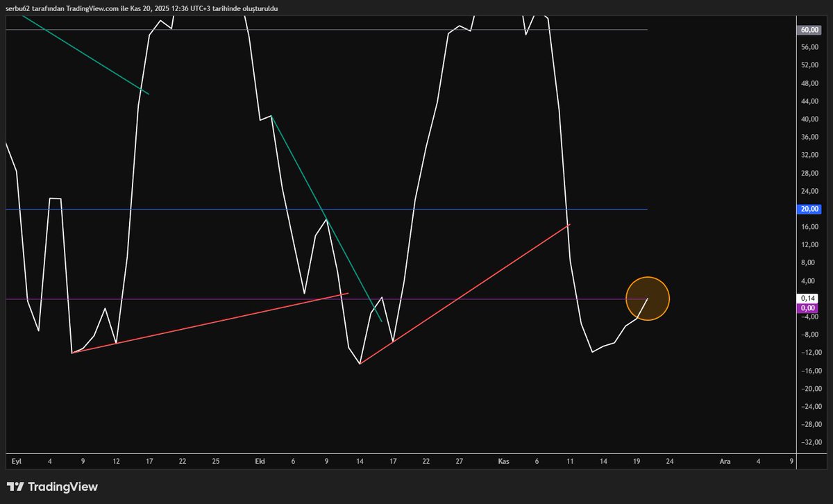
Task: Select the 16,00 axis value
Action: pos(808,227)
